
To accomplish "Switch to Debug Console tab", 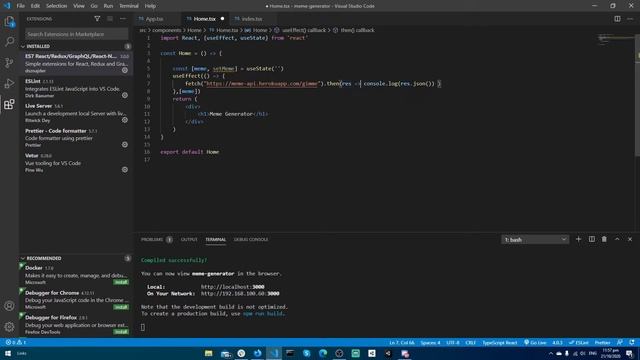I will point(251,240).
